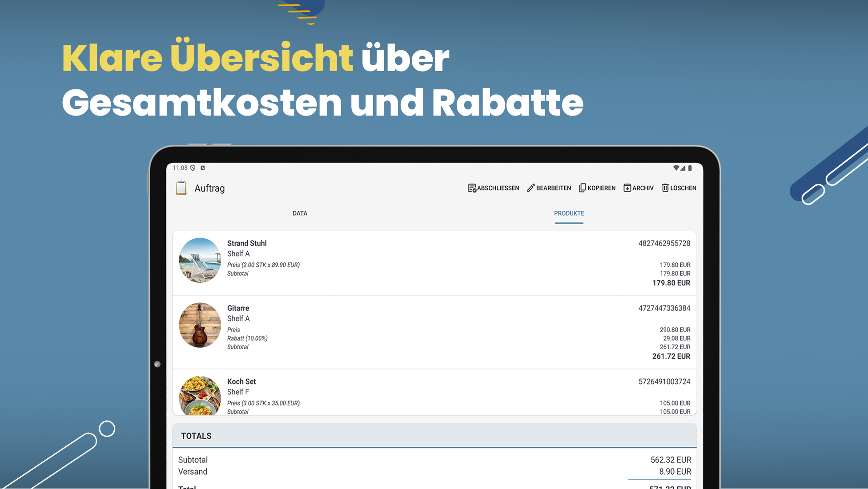Click the battery icon in status bar
Image resolution: width=868 pixels, height=489 pixels.
coord(690,168)
